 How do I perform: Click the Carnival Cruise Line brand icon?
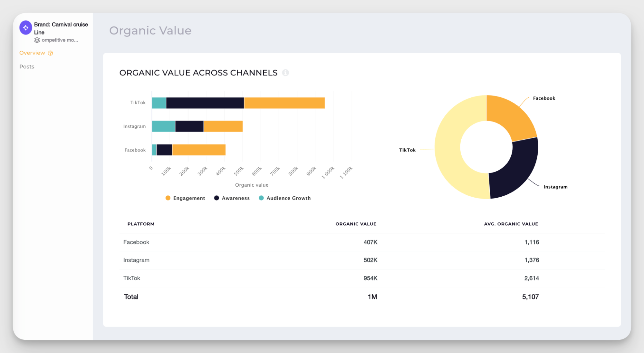click(25, 28)
